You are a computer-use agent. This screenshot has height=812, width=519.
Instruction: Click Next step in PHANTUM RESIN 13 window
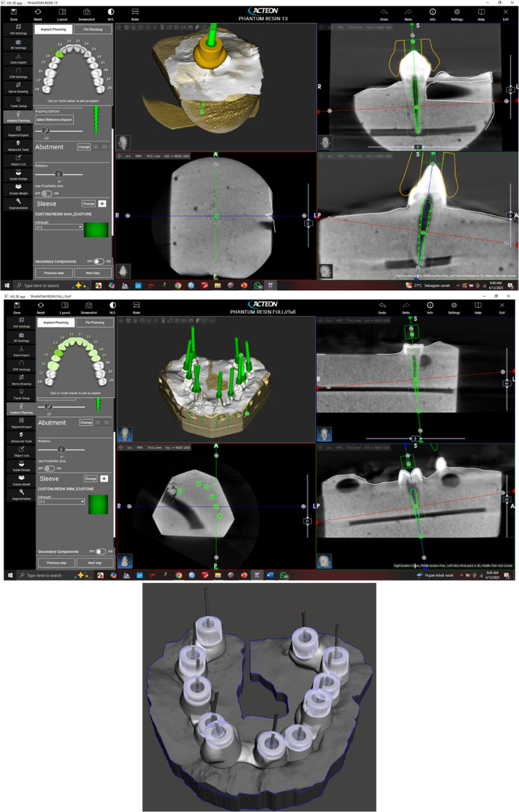click(x=93, y=273)
